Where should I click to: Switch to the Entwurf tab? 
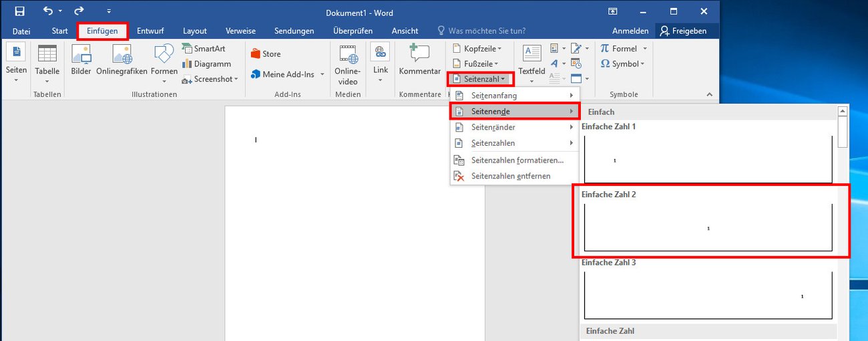pyautogui.click(x=150, y=31)
